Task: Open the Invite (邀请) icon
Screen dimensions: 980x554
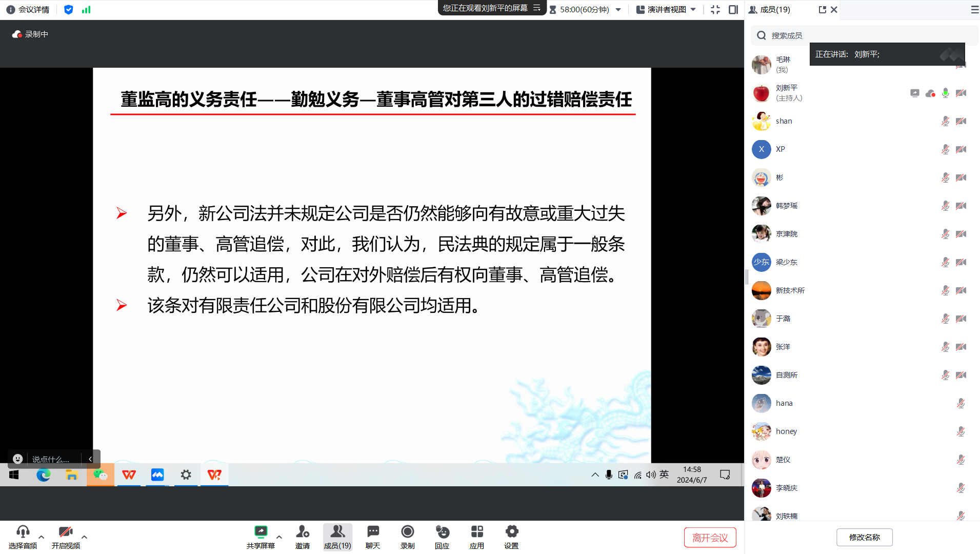Action: click(x=303, y=532)
